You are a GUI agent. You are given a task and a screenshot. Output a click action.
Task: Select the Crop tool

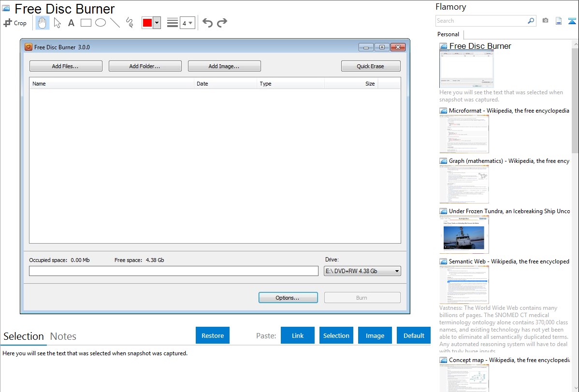click(x=15, y=23)
